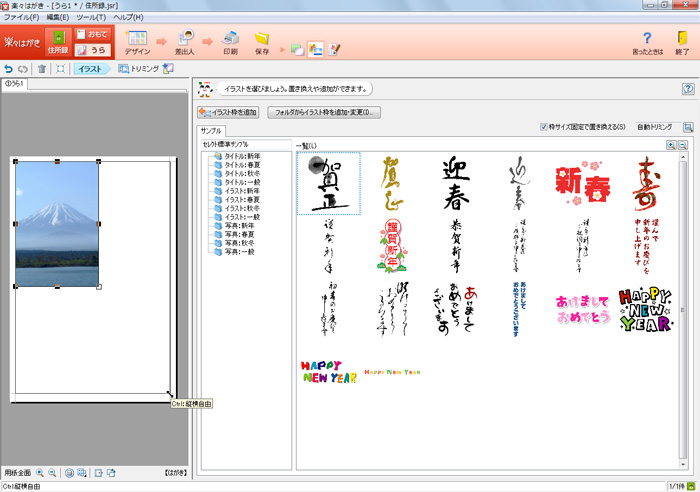Select 写真:秋冬 folder in tree
The image size is (700, 492).
(239, 243)
